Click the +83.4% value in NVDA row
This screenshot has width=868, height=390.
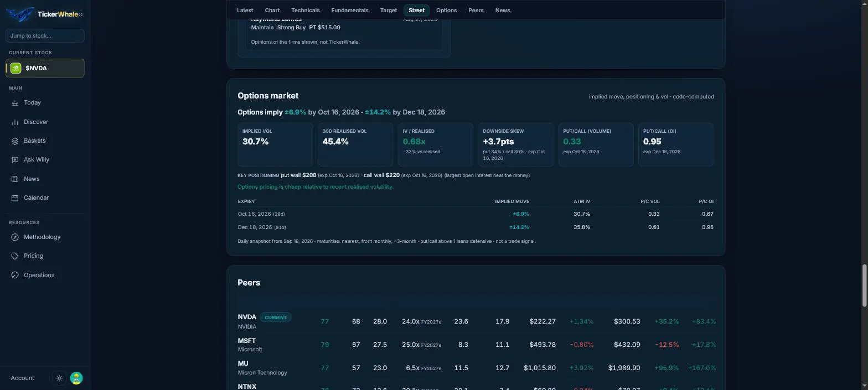(704, 321)
